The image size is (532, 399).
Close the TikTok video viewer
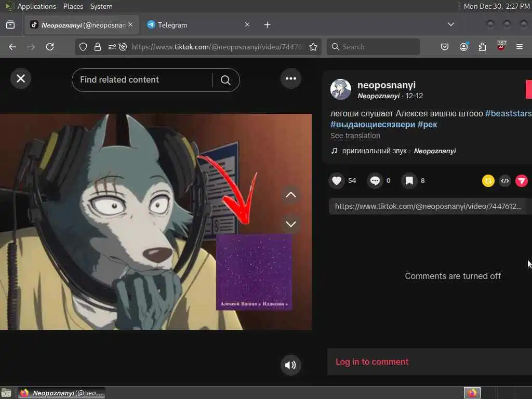tap(21, 79)
